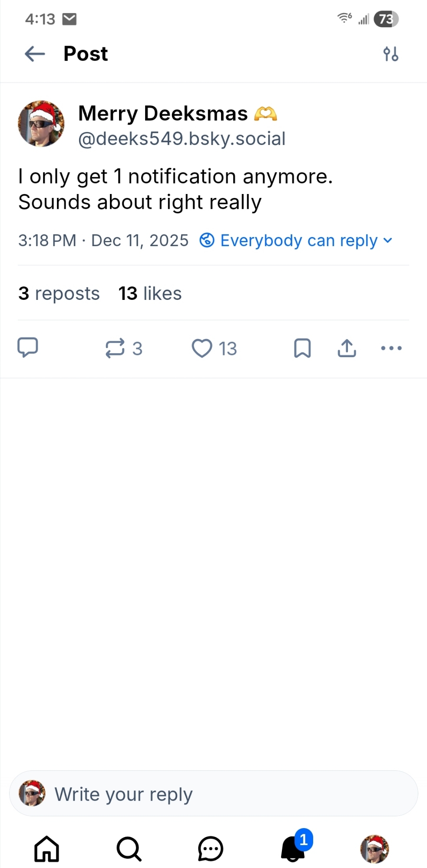Open thread view settings icon
This screenshot has height=868, width=427.
(x=391, y=54)
